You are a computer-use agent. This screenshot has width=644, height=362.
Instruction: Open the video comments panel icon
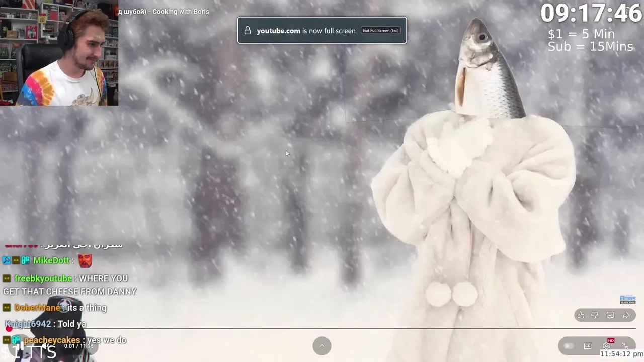point(610,315)
